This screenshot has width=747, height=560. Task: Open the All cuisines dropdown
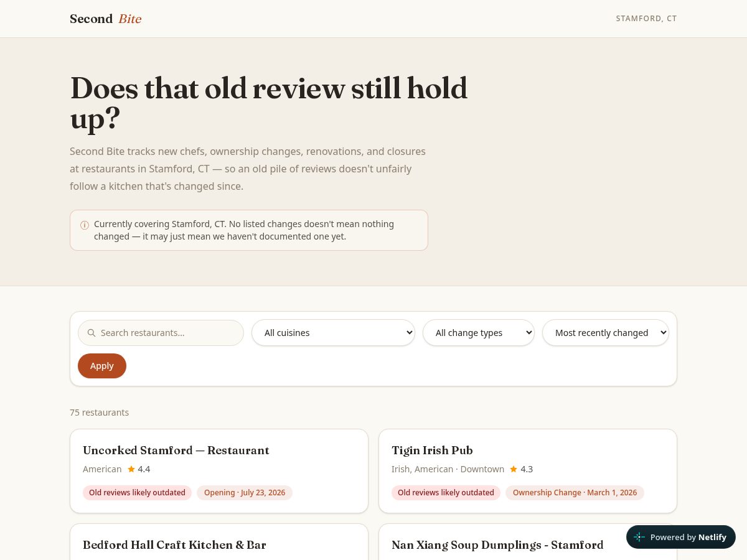pyautogui.click(x=333, y=333)
